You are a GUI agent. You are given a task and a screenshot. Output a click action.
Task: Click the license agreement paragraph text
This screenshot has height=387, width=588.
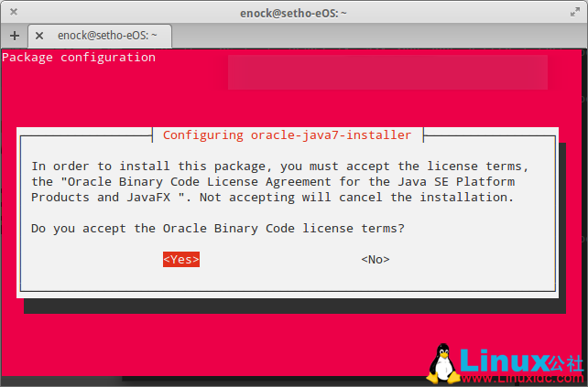pyautogui.click(x=275, y=181)
